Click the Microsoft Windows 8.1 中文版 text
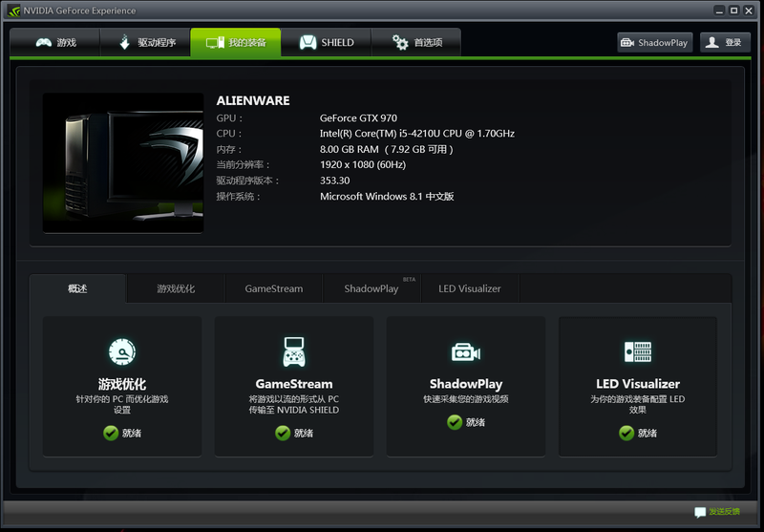 tap(387, 197)
